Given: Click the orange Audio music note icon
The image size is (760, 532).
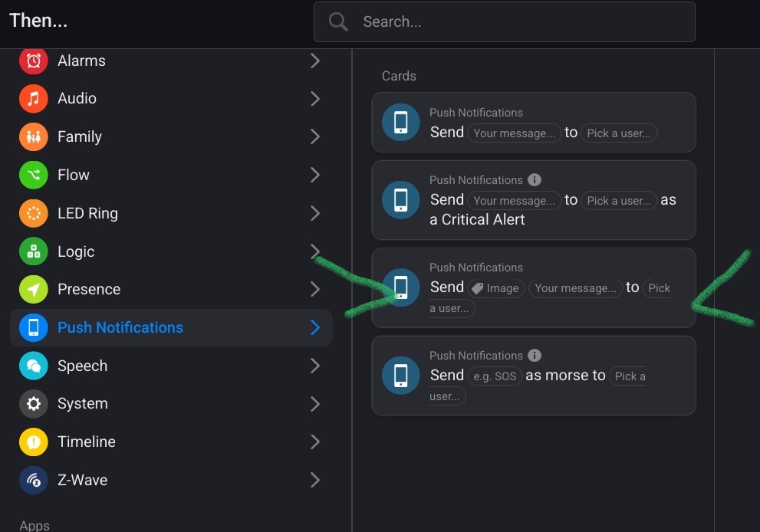Looking at the screenshot, I should click(x=33, y=99).
